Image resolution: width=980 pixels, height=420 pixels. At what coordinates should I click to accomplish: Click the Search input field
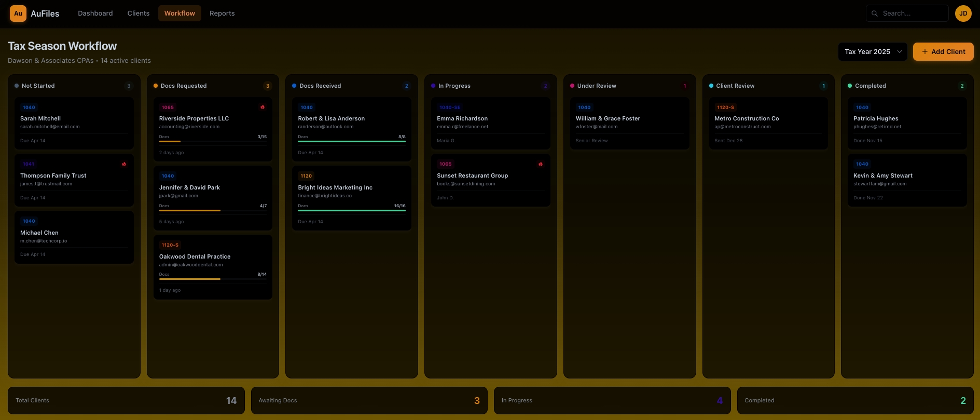[x=907, y=13]
